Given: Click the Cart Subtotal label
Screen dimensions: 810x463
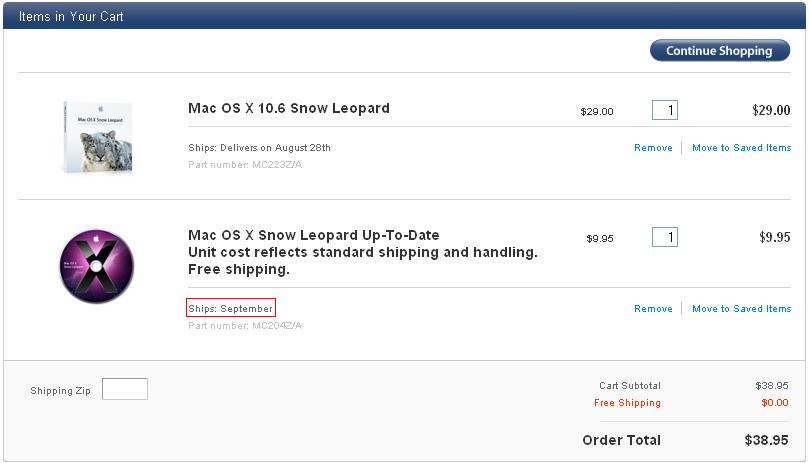Looking at the screenshot, I should (x=630, y=385).
